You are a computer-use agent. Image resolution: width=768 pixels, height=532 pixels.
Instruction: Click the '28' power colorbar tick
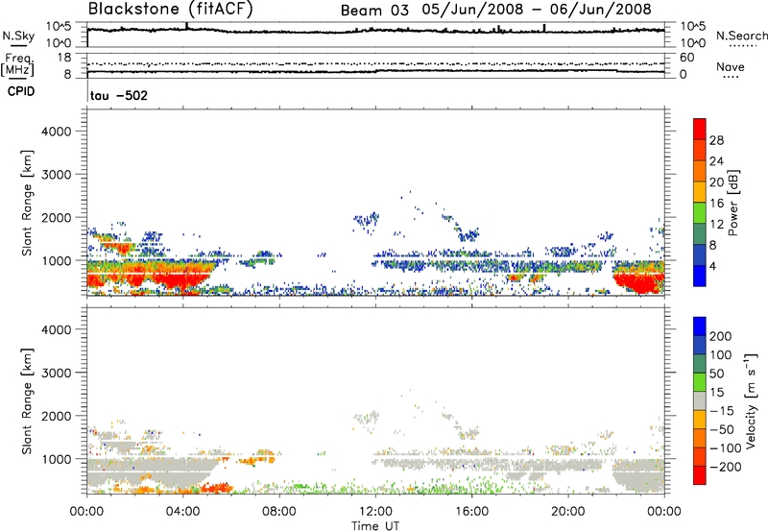[x=716, y=140]
